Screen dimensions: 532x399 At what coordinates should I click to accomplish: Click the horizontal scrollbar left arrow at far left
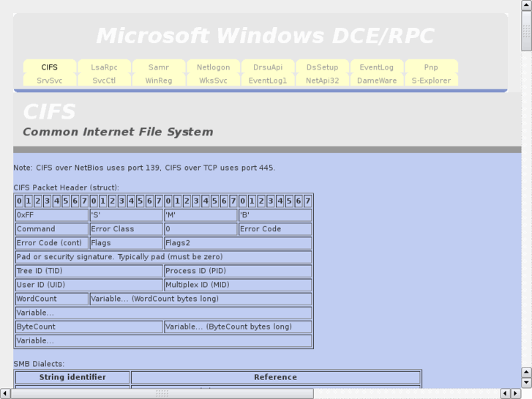(x=5, y=394)
